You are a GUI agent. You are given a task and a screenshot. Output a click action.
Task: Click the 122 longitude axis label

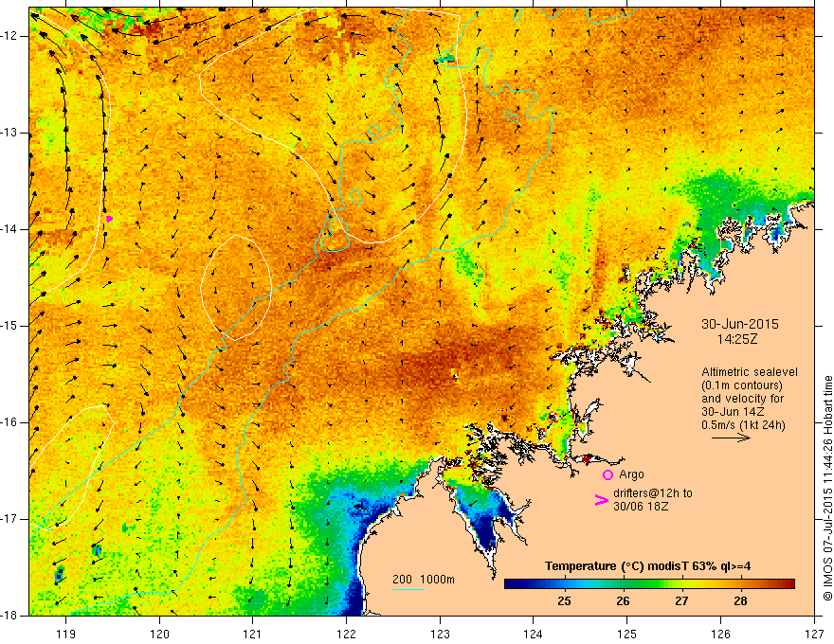point(346,634)
